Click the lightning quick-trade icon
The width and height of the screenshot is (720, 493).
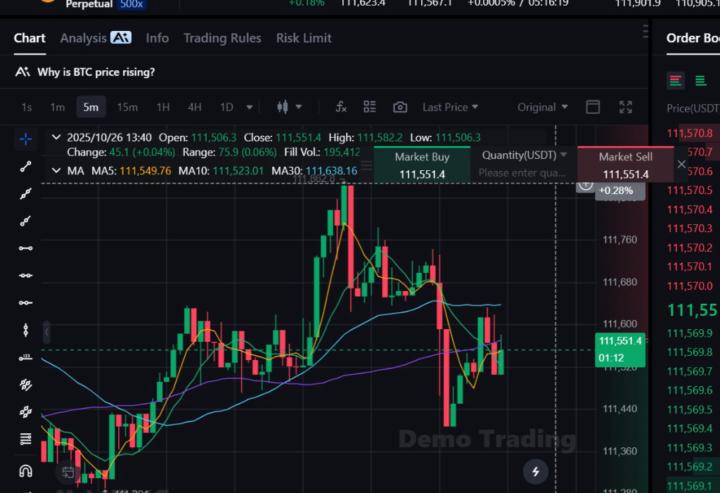(x=536, y=471)
